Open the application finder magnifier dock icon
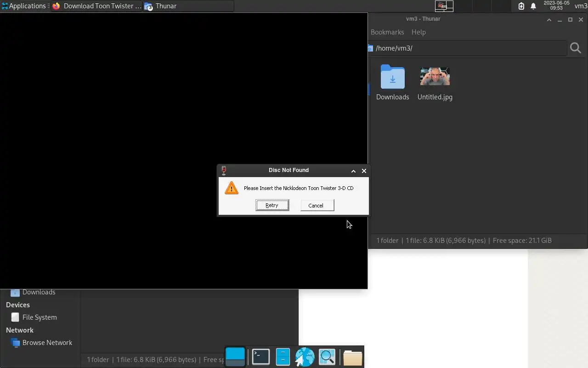This screenshot has height=368, width=588. (327, 357)
